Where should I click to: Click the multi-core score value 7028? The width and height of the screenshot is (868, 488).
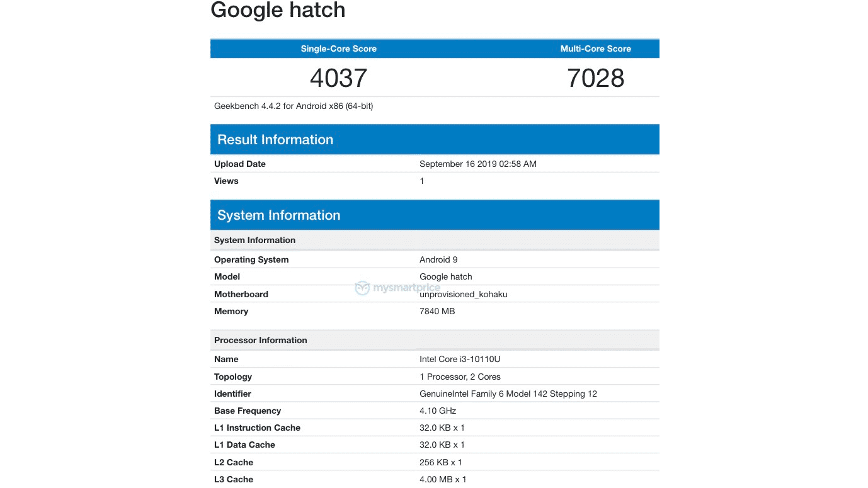point(596,78)
